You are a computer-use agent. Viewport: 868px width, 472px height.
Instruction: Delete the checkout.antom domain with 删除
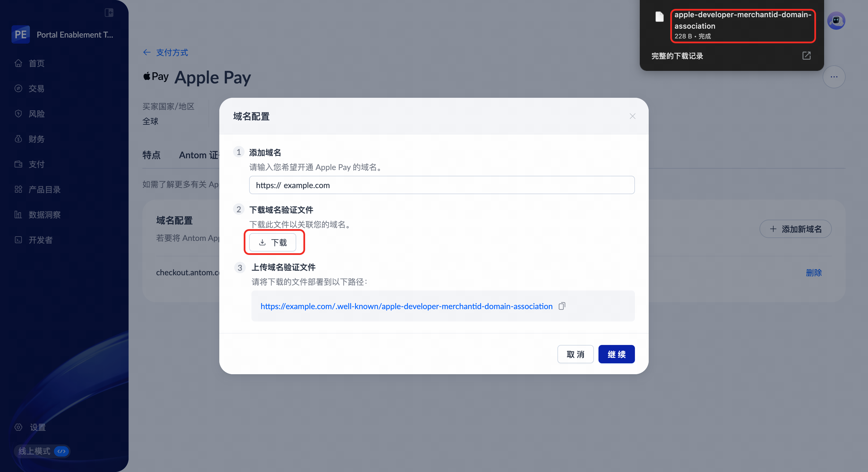coord(814,273)
